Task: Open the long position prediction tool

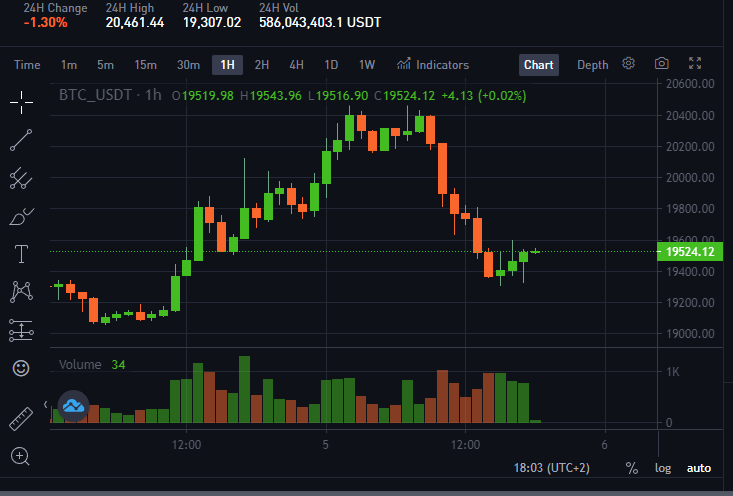Action: click(x=22, y=330)
